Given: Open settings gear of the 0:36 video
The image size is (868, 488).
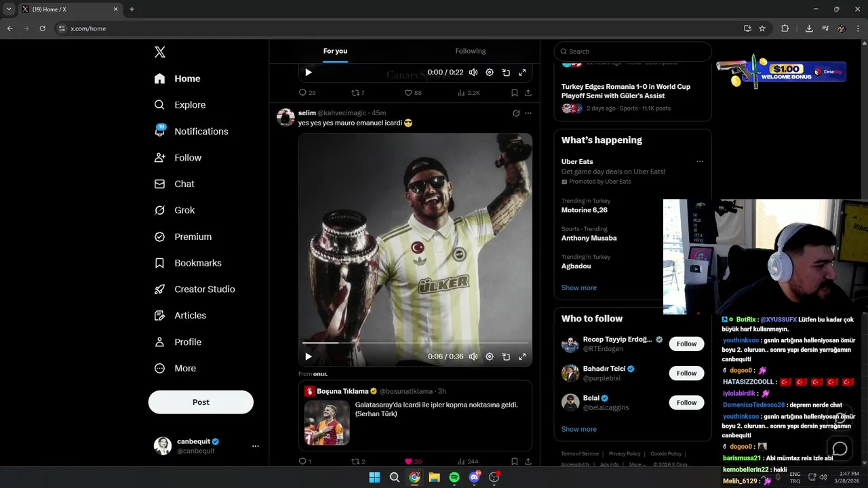Looking at the screenshot, I should tap(490, 357).
